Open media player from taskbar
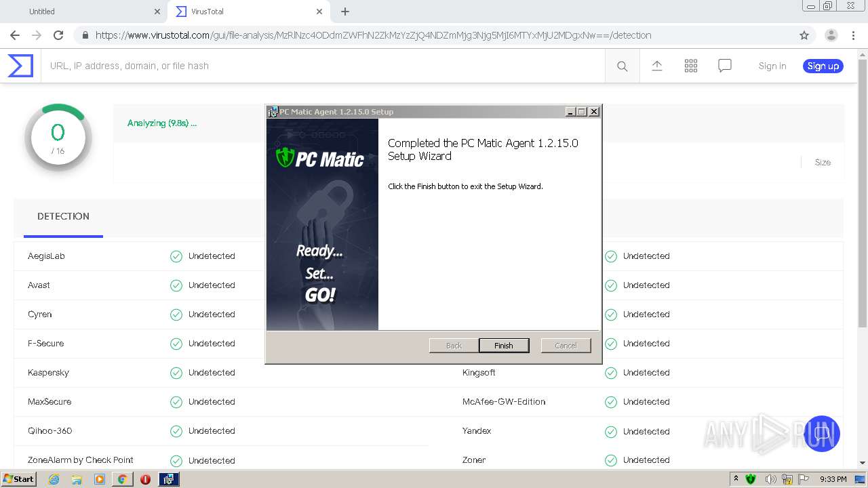The image size is (868, 488). pyautogui.click(x=100, y=479)
